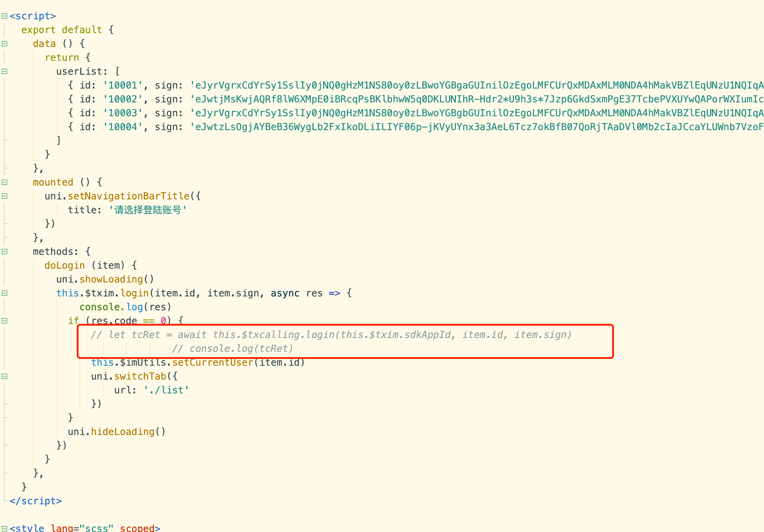The width and height of the screenshot is (764, 532).
Task: Click the 'hideLoading' method call
Action: (x=123, y=432)
